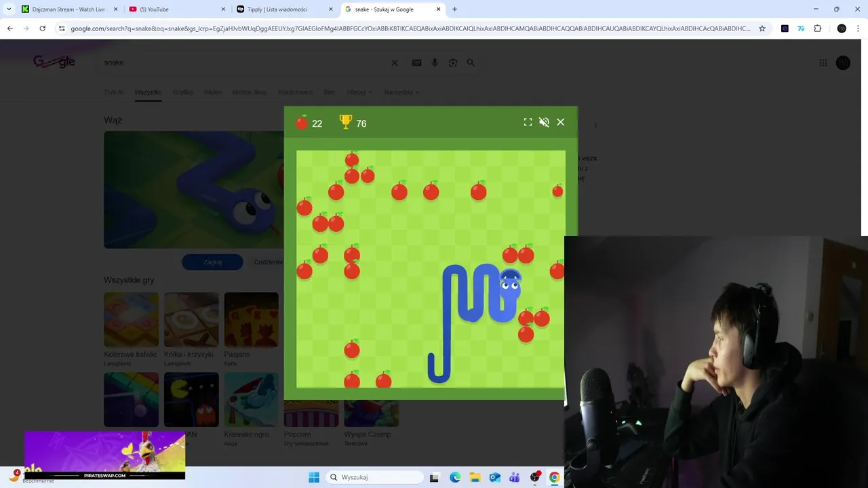Click the Wyszukaj taskbar search box

374,477
